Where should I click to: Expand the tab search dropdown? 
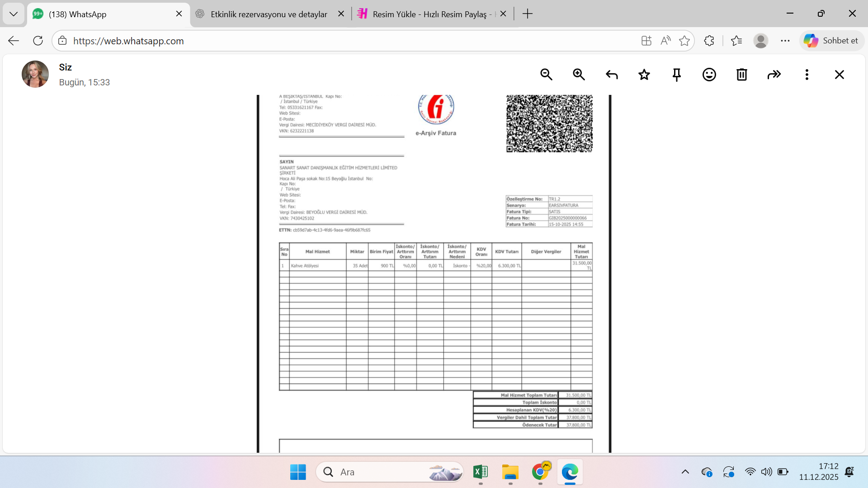tap(14, 14)
